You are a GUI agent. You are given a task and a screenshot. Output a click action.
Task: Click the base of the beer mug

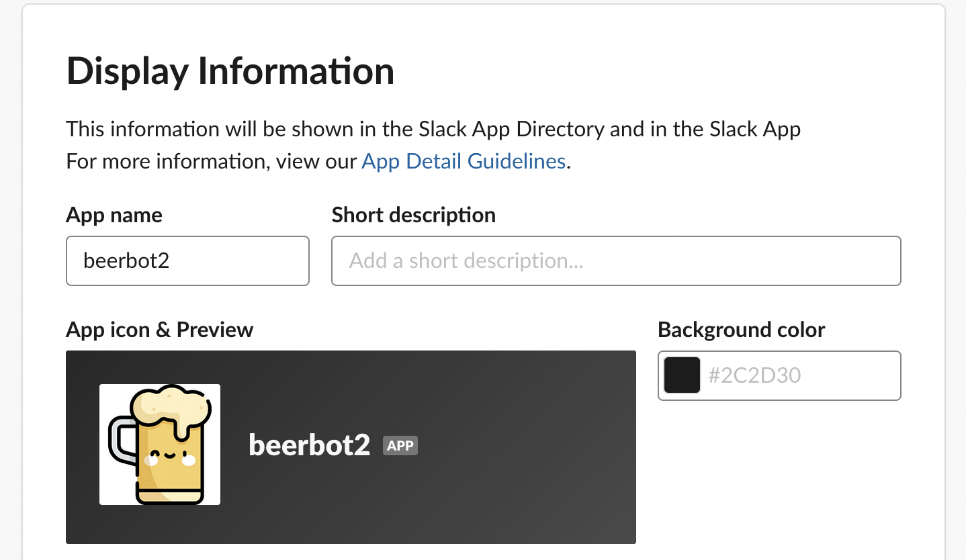pyautogui.click(x=169, y=496)
